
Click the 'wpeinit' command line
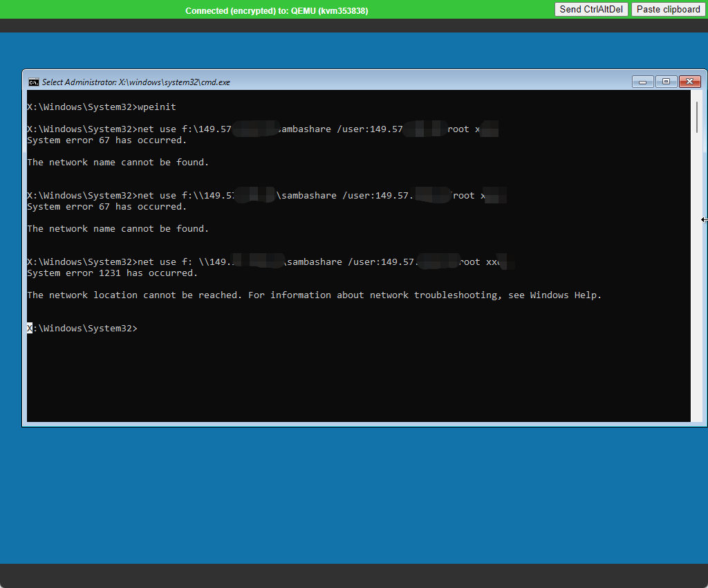102,107
